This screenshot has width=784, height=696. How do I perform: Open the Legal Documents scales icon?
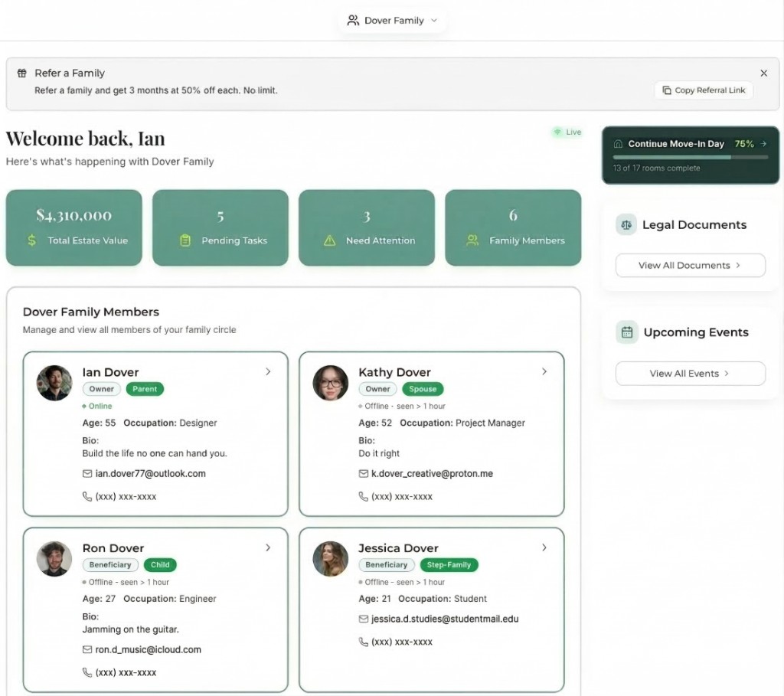626,224
